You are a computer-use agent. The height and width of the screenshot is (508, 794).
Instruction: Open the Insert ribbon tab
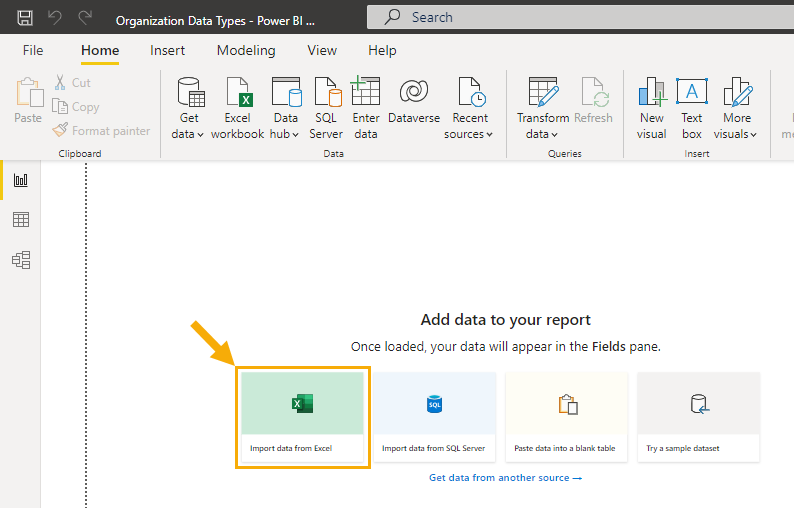click(167, 50)
